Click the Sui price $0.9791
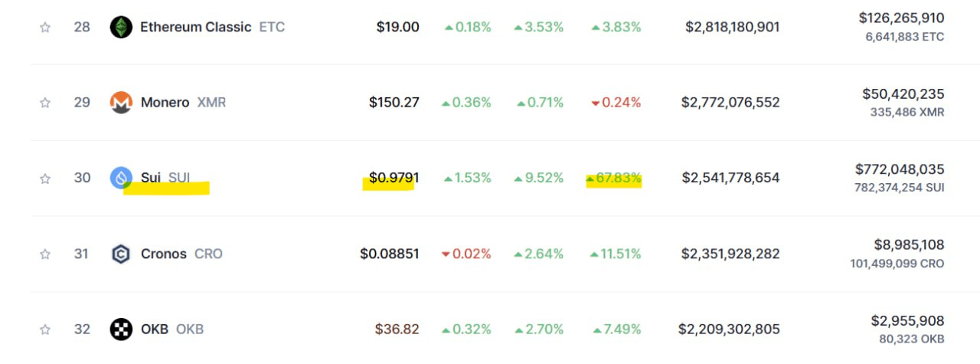Image resolution: width=980 pixels, height=364 pixels. click(x=394, y=178)
